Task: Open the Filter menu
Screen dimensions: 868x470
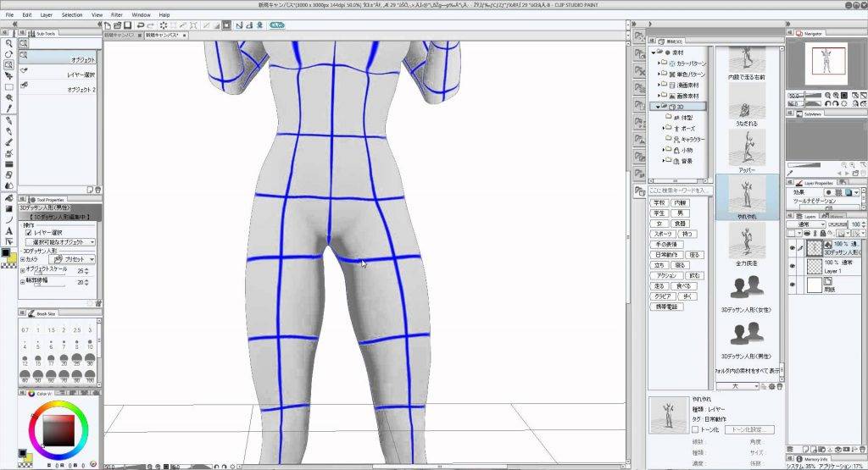Action: pyautogui.click(x=117, y=15)
